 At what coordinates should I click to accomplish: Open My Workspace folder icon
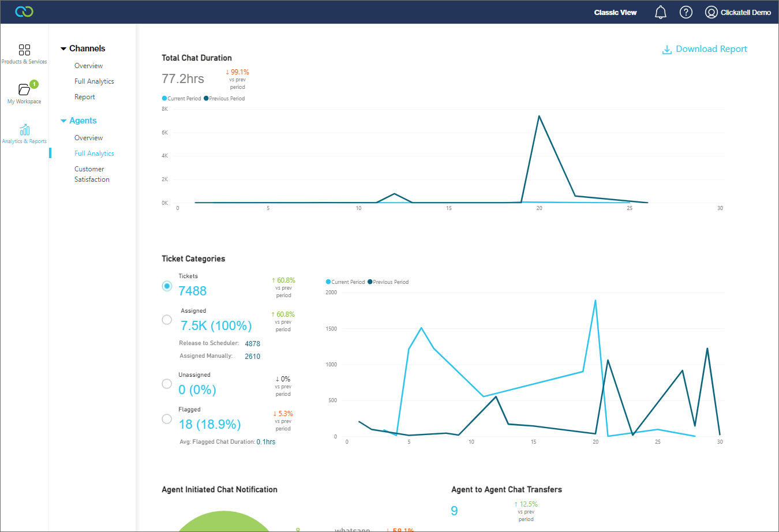point(24,89)
